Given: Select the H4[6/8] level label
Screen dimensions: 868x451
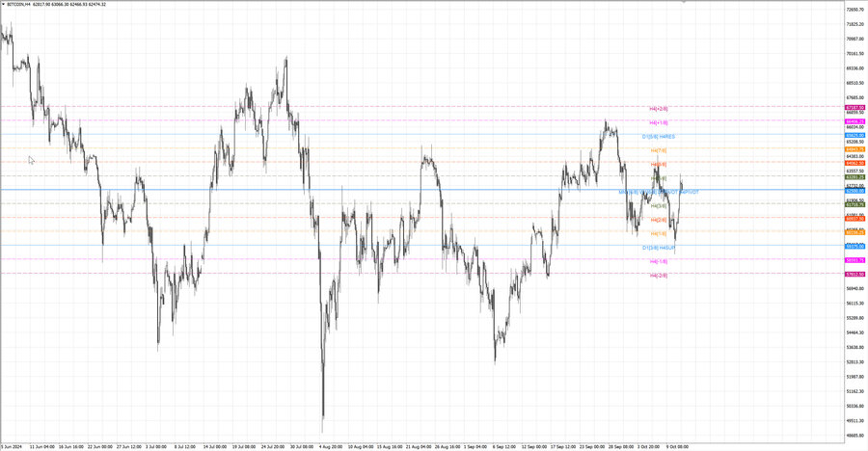Looking at the screenshot, I should pyautogui.click(x=659, y=165).
